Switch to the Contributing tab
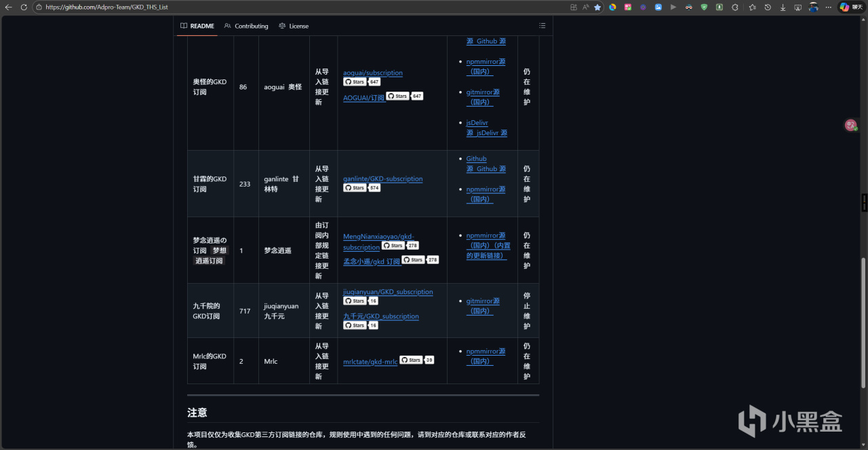 (x=246, y=26)
